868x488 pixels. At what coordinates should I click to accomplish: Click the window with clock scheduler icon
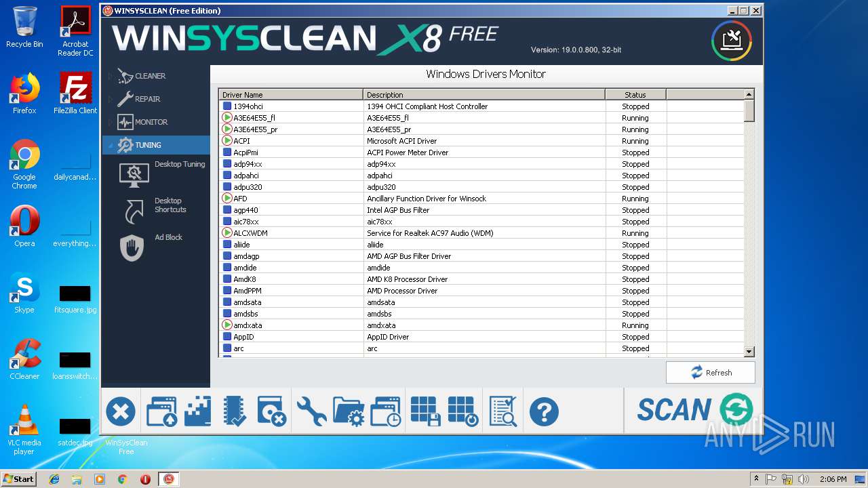point(386,411)
